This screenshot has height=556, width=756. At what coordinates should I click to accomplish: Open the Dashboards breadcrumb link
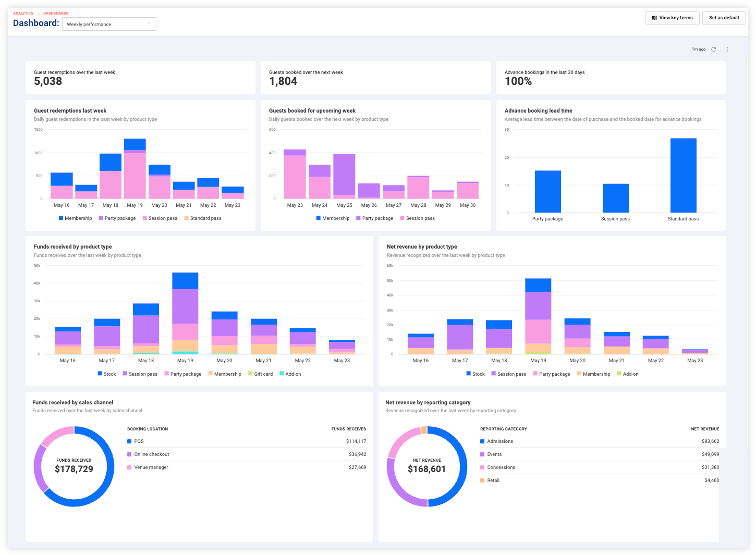click(x=56, y=13)
